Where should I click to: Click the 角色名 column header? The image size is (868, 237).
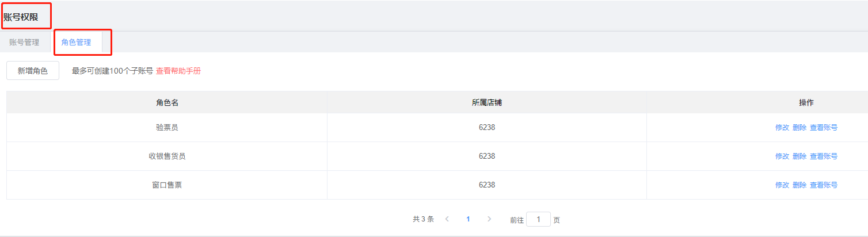tap(167, 102)
